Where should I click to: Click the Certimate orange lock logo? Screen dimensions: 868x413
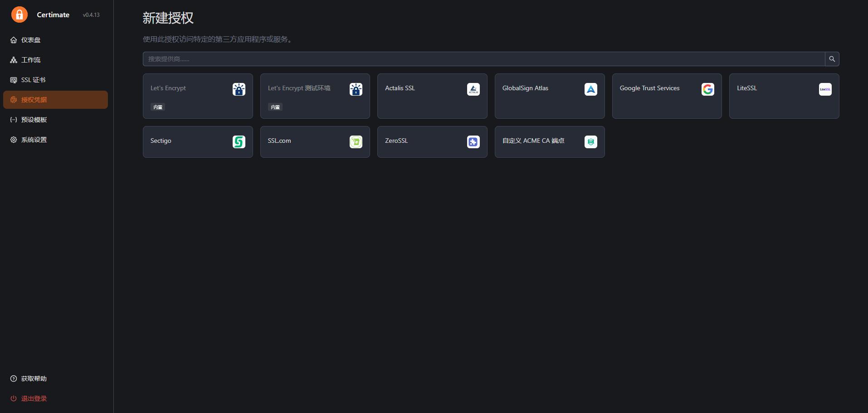[x=20, y=15]
